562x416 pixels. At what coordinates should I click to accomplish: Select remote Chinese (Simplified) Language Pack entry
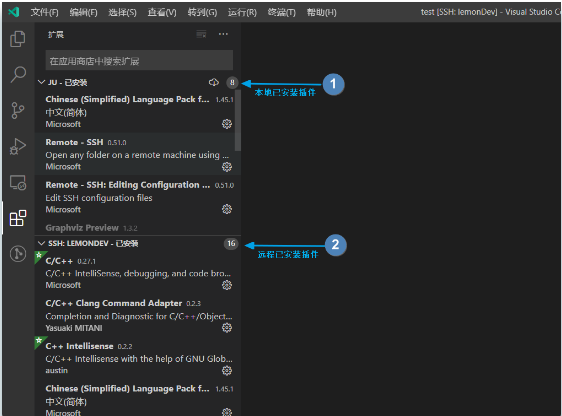tap(138, 398)
